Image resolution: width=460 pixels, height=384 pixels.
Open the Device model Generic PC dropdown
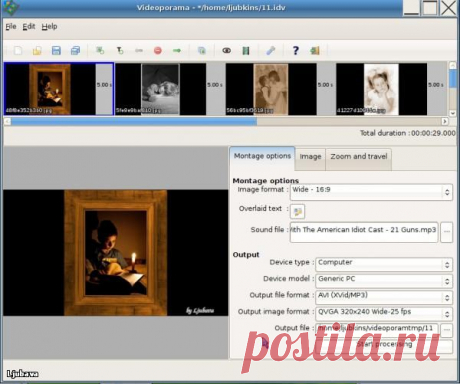[384, 280]
